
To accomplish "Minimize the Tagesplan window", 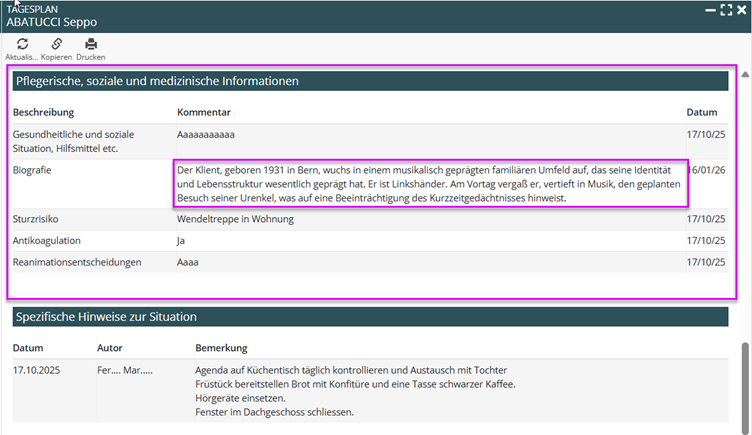I will tap(709, 9).
